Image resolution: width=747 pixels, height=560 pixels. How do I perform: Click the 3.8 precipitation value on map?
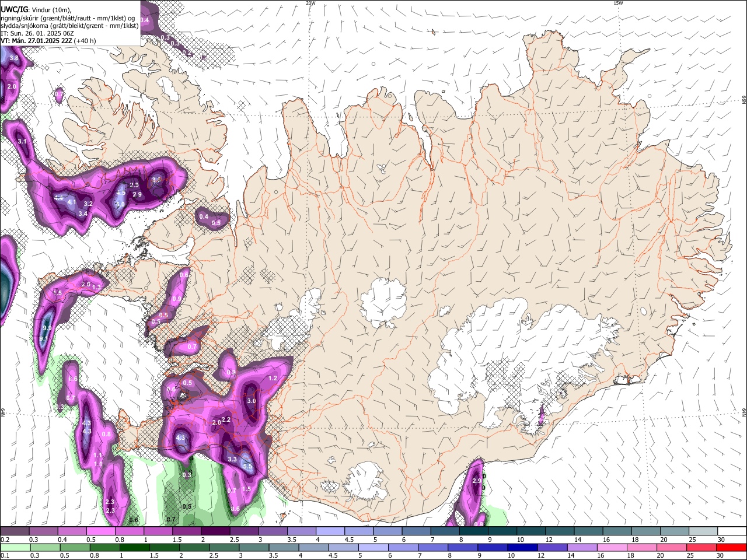(x=14, y=58)
